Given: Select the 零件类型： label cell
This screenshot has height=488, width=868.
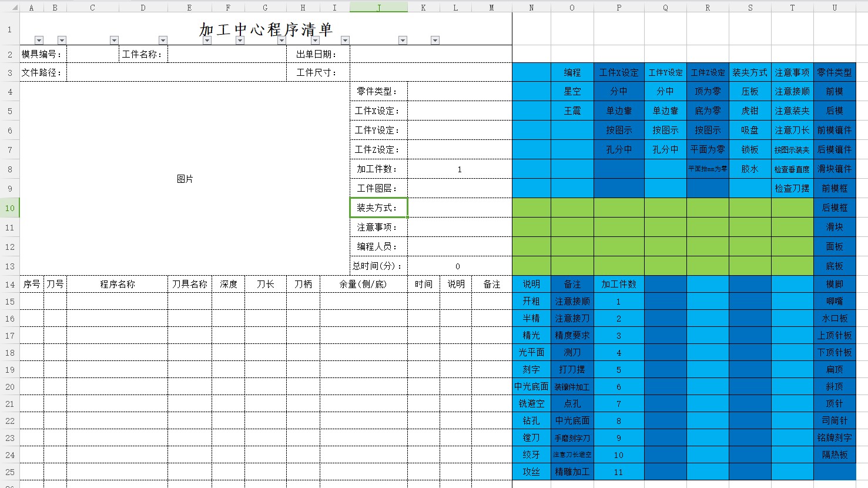Looking at the screenshot, I should point(378,91).
